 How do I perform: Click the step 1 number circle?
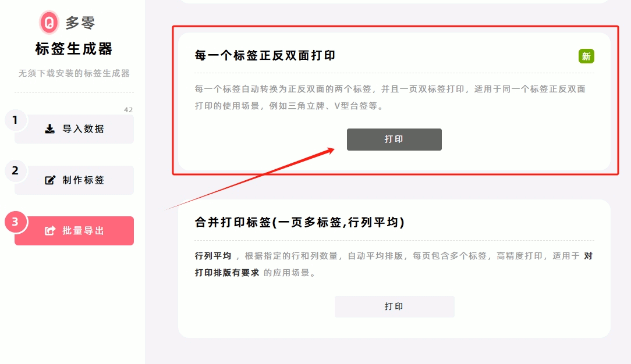point(15,120)
